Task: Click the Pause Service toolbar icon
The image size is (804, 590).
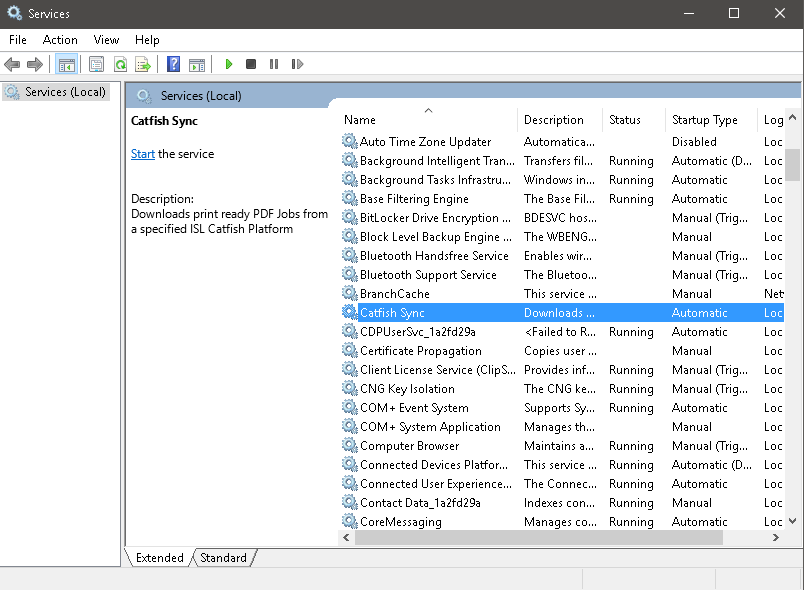Action: (274, 65)
